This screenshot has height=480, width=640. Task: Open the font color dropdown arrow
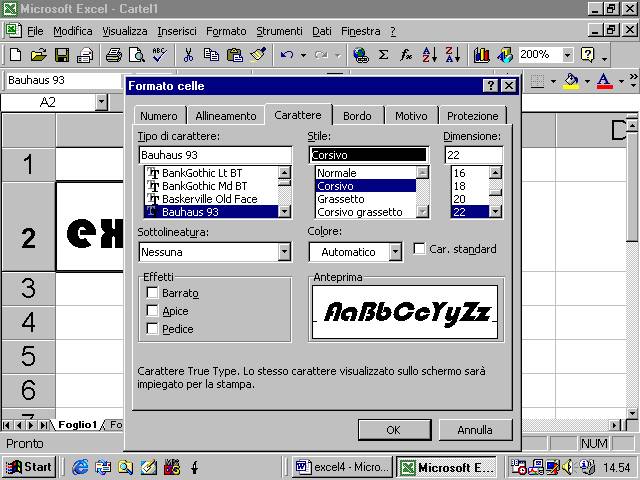[x=621, y=81]
